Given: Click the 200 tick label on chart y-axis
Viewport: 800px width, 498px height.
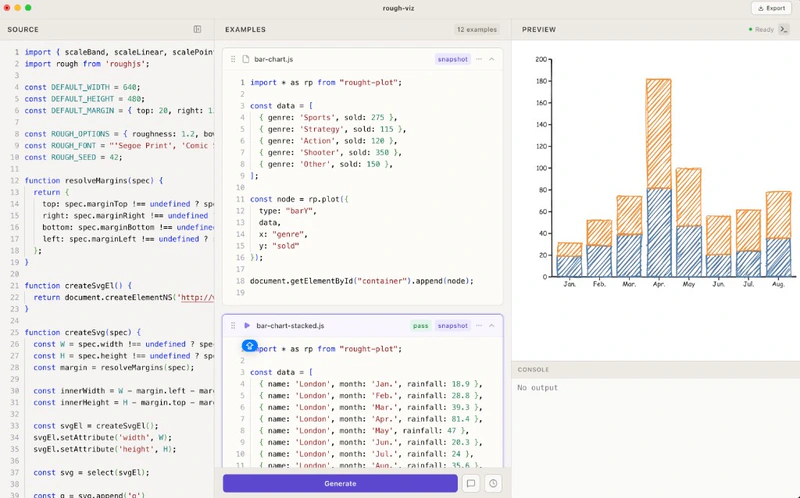Looking at the screenshot, I should [x=541, y=59].
